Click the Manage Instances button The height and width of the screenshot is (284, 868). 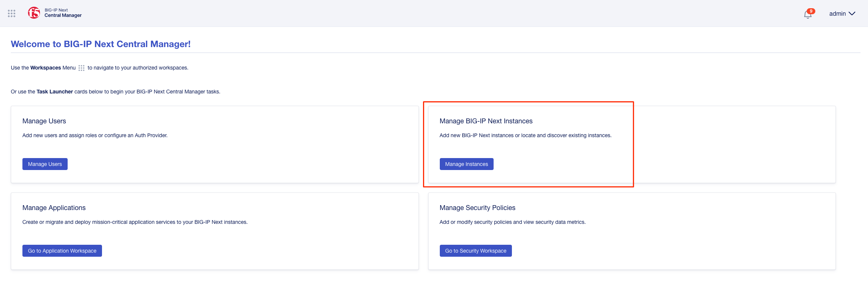click(466, 164)
